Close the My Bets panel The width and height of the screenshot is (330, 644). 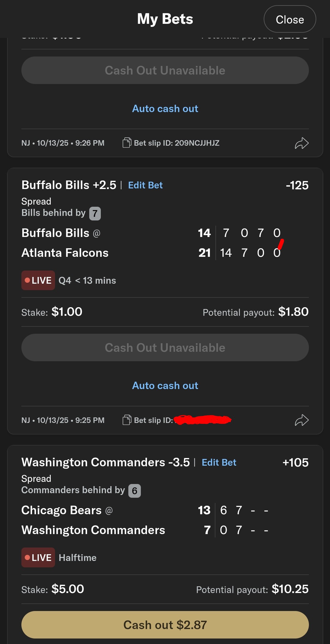coord(290,19)
